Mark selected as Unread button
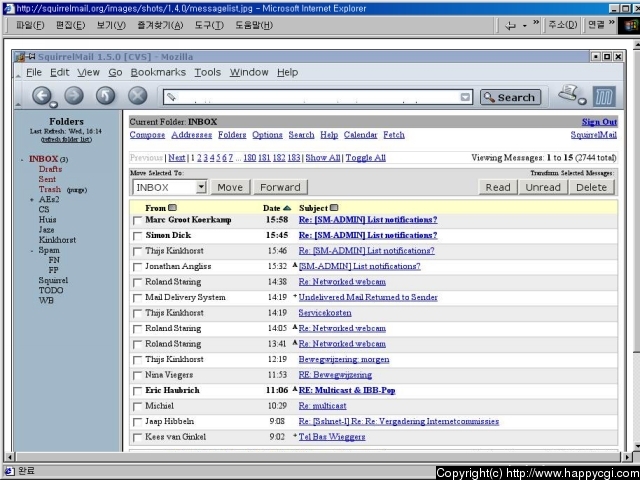The height and width of the screenshot is (480, 640). coord(542,187)
